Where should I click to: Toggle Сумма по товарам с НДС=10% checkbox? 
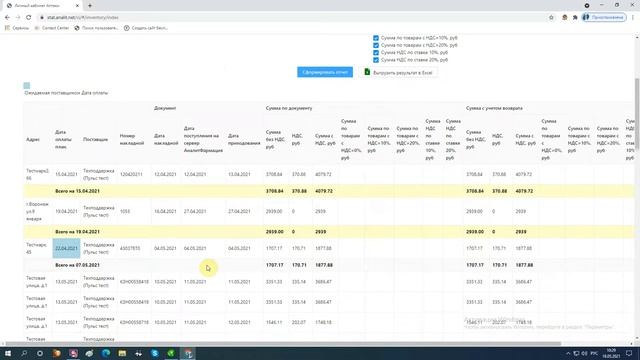click(x=376, y=38)
